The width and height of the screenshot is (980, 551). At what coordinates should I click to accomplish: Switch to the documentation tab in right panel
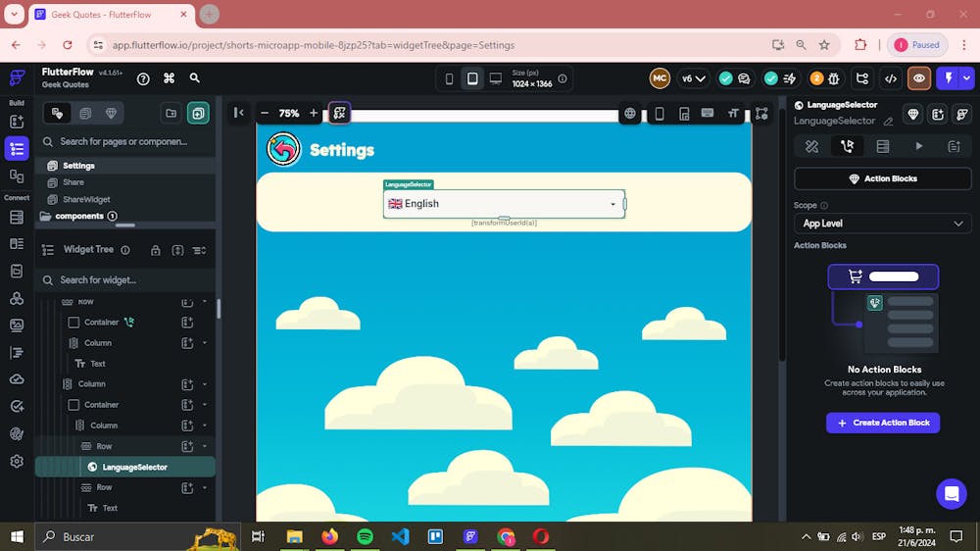(x=954, y=146)
